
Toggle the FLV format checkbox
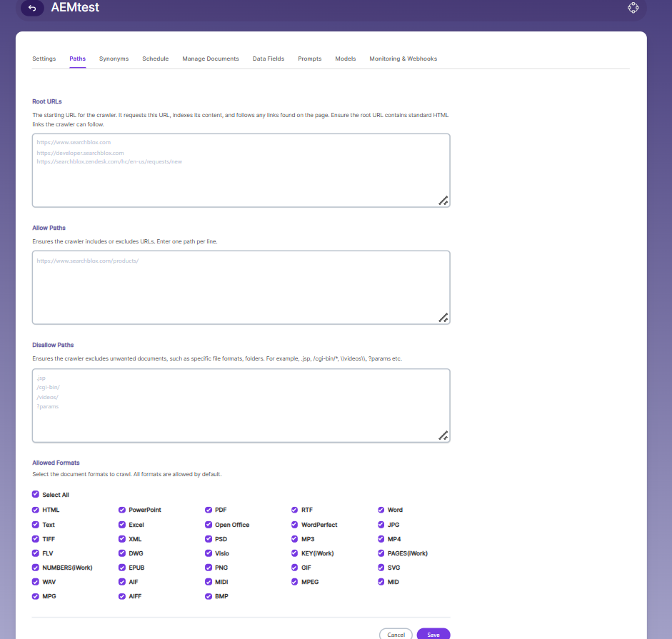click(36, 553)
